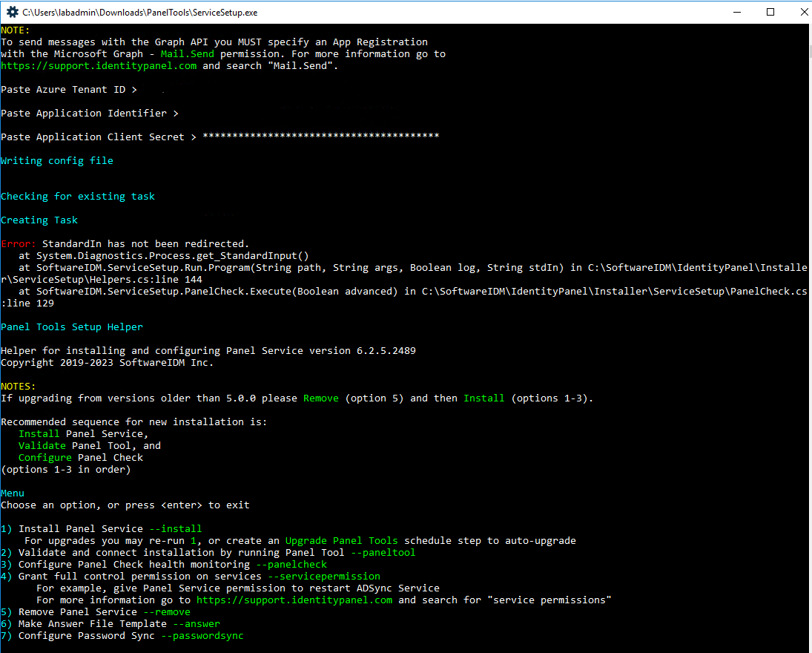Click the Validate Panel Tool, and line
The image size is (812, 653).
pos(90,446)
